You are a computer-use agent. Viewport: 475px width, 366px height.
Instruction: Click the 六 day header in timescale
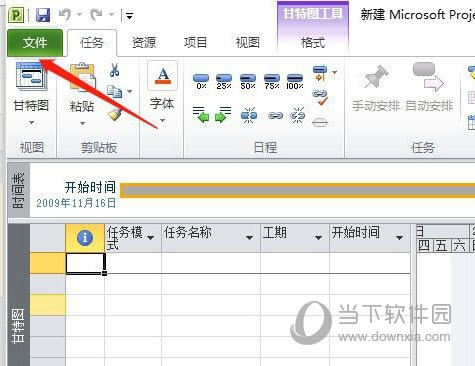459,246
